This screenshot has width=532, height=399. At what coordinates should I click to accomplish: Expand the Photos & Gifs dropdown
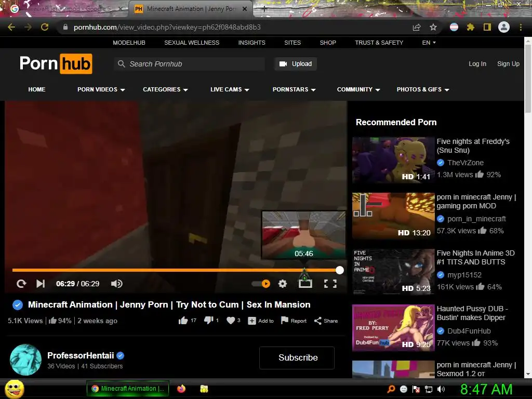coord(423,89)
